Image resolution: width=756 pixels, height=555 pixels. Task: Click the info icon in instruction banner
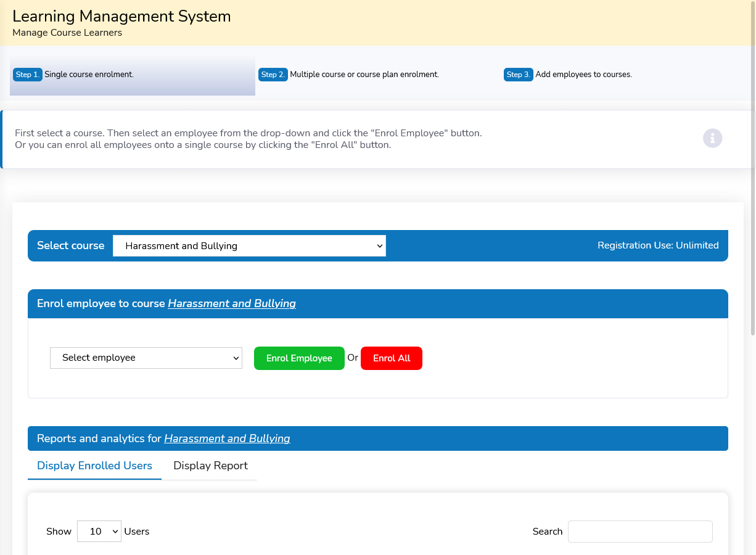click(x=712, y=138)
